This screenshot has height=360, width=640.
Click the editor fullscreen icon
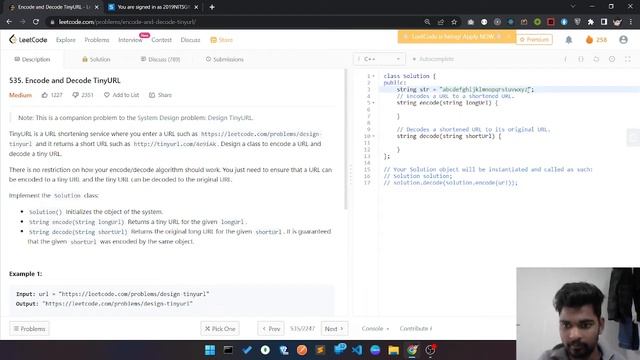[x=628, y=59]
